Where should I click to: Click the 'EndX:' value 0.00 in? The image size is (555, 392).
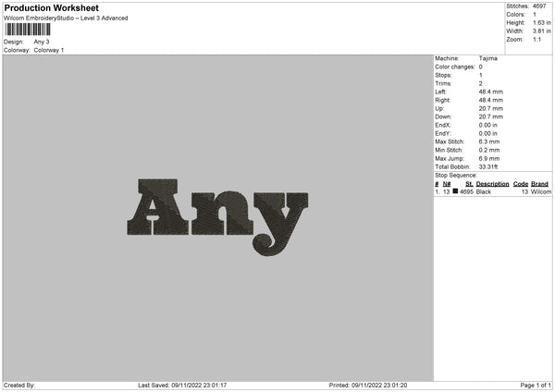(487, 125)
